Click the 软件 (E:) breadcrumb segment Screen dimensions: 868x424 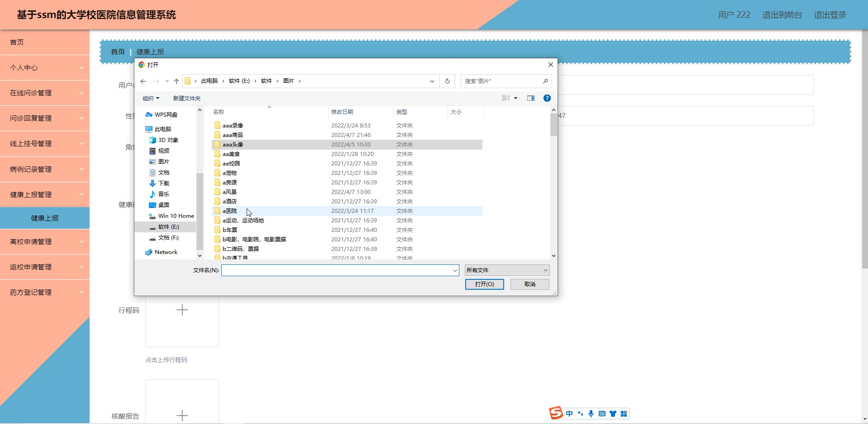[x=239, y=81]
